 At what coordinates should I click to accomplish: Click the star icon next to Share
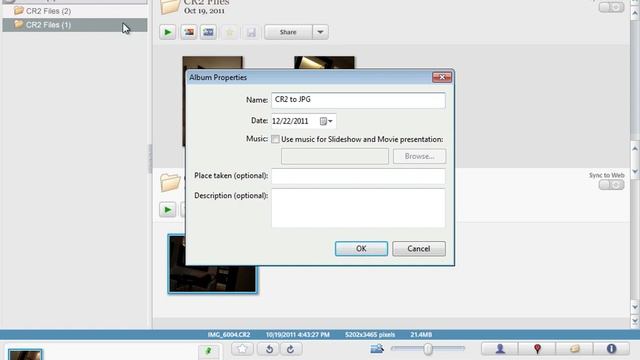[x=230, y=32]
